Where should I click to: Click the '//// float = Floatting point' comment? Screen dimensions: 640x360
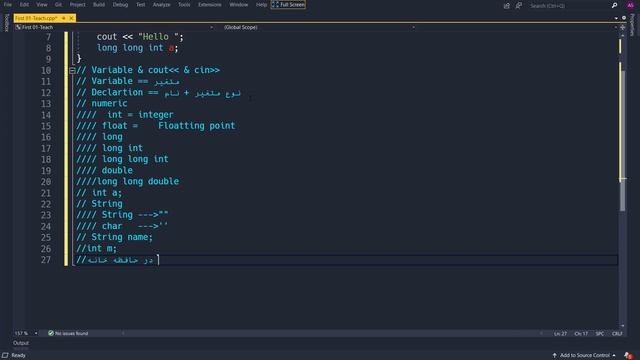click(156, 126)
